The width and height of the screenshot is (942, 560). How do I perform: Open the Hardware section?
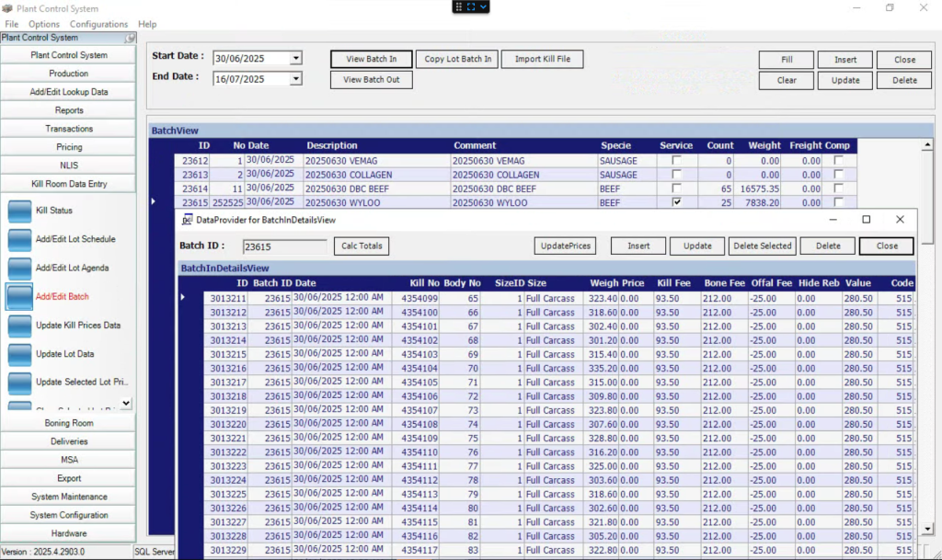click(68, 533)
